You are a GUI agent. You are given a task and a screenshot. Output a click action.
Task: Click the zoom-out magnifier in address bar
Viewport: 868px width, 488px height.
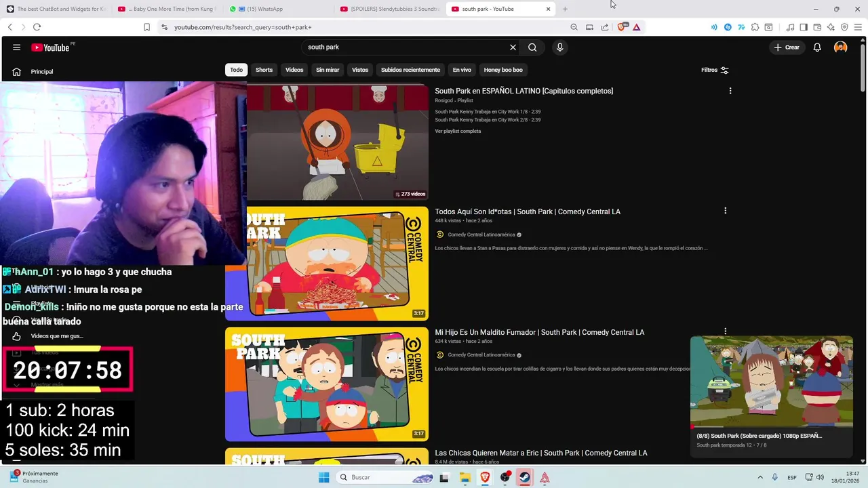tap(574, 27)
